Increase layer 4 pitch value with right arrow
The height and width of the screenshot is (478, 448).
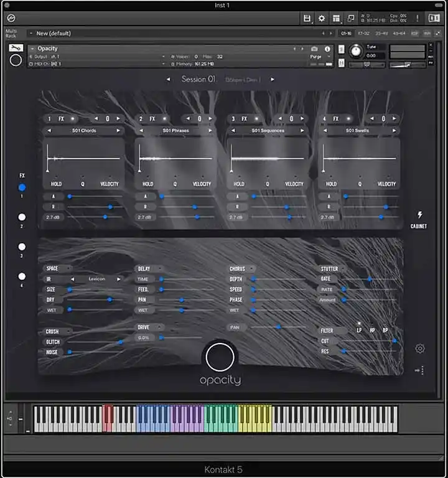tap(394, 118)
